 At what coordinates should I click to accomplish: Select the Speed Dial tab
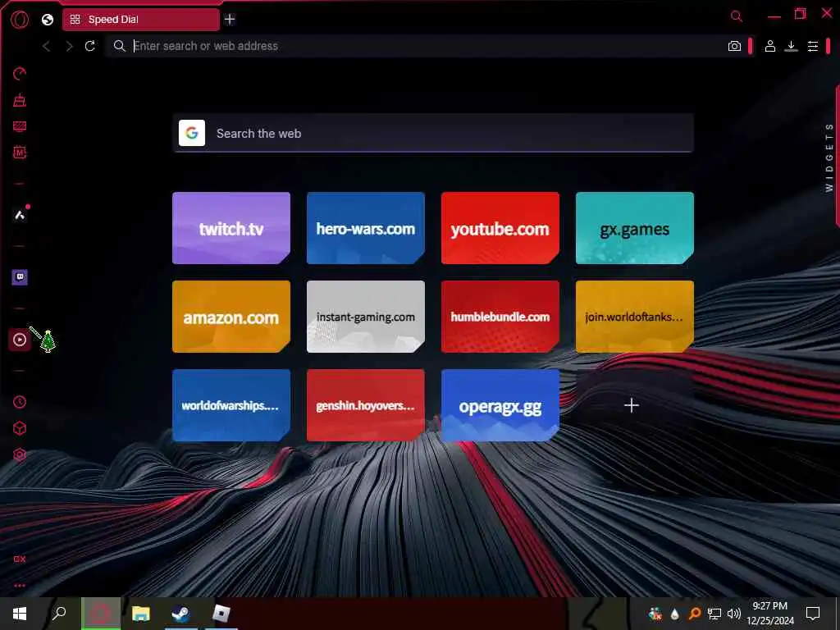point(141,20)
